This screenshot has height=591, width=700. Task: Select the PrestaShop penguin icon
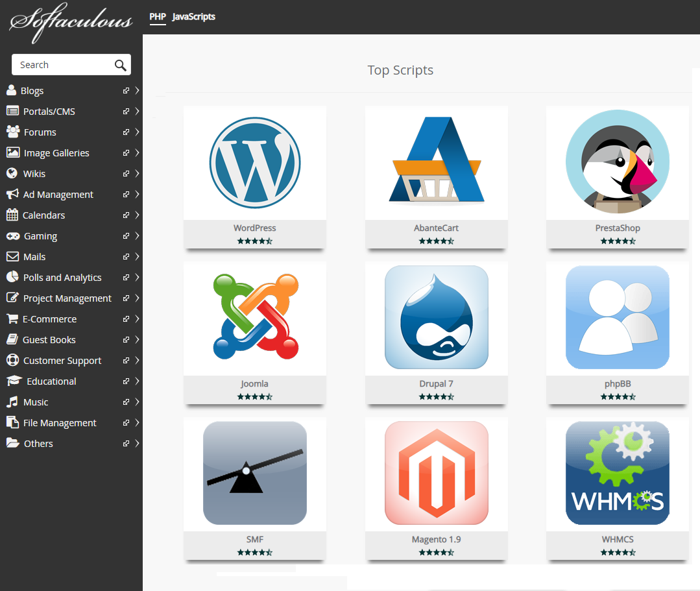pyautogui.click(x=617, y=162)
